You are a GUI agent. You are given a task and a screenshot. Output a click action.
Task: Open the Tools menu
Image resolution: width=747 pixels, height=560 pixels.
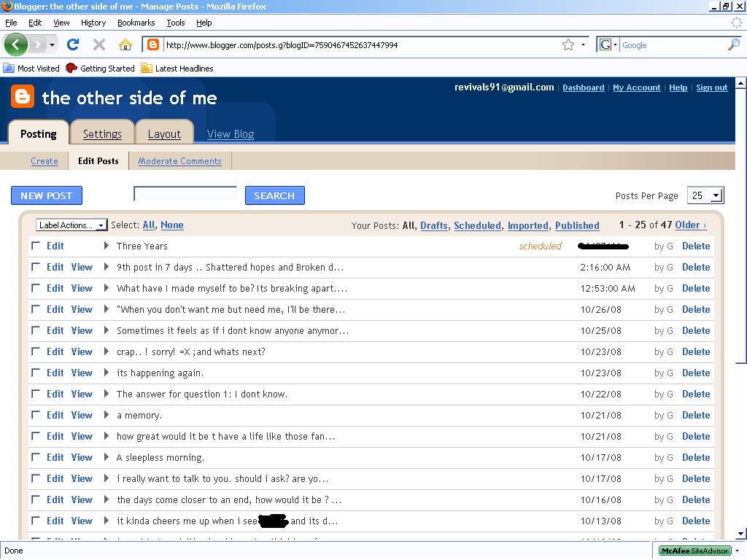pos(175,23)
